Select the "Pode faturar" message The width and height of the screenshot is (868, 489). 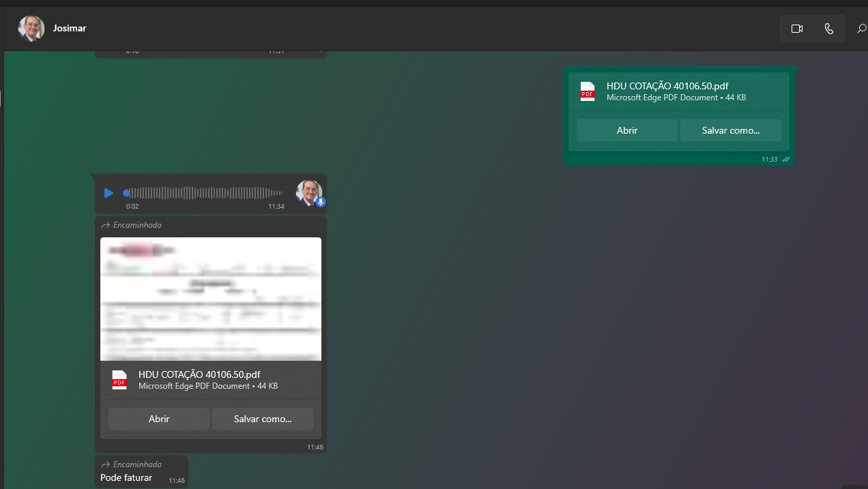[x=126, y=478]
